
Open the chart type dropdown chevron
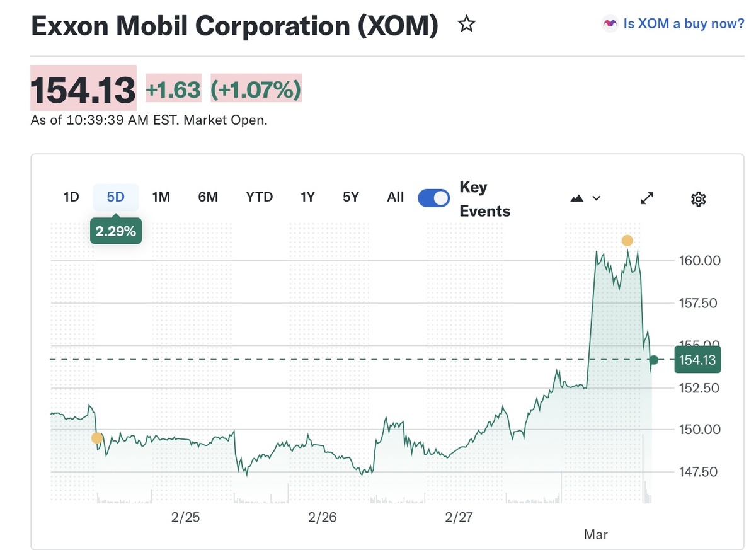click(597, 198)
